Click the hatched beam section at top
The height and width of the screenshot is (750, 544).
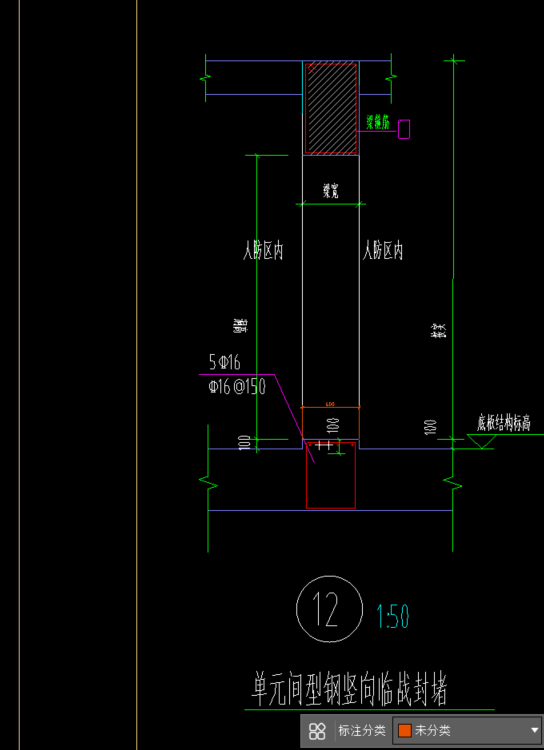click(x=331, y=108)
